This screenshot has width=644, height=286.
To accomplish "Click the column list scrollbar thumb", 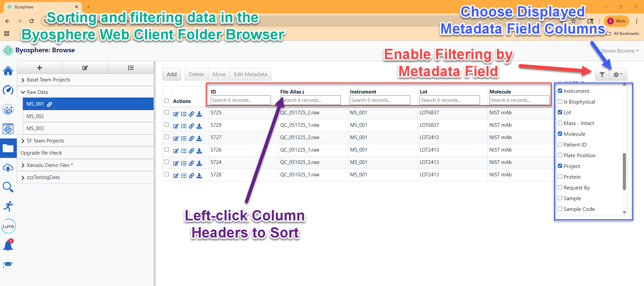I will pyautogui.click(x=624, y=171).
